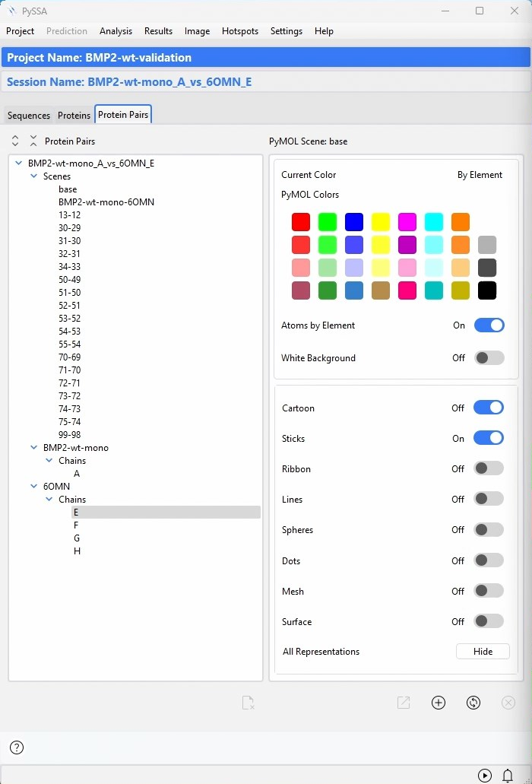Image resolution: width=532 pixels, height=784 pixels.
Task: Collapse the 6OMN protein node
Action: pos(34,487)
